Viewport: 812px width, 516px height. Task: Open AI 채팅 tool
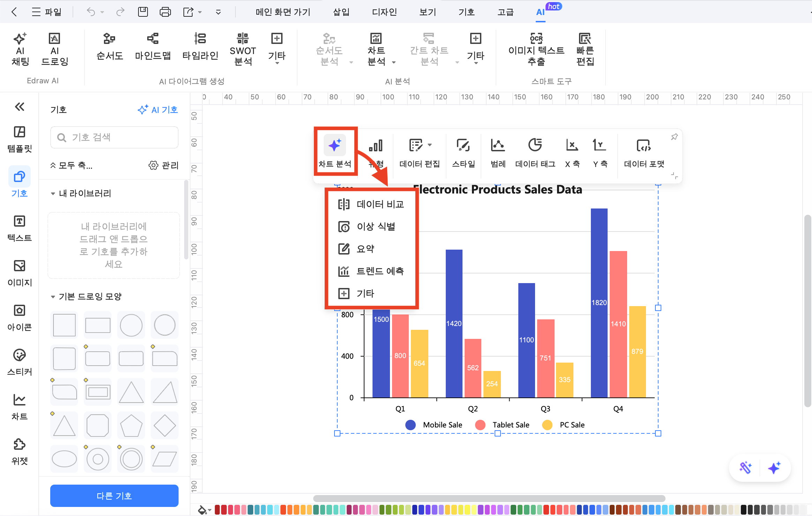tap(20, 50)
